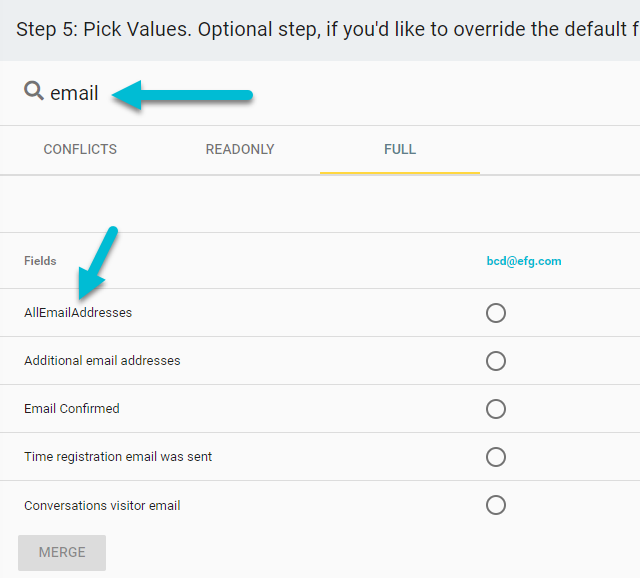Click the Time registration email was sent label
Viewport: 640px width, 578px height.
[x=118, y=457]
